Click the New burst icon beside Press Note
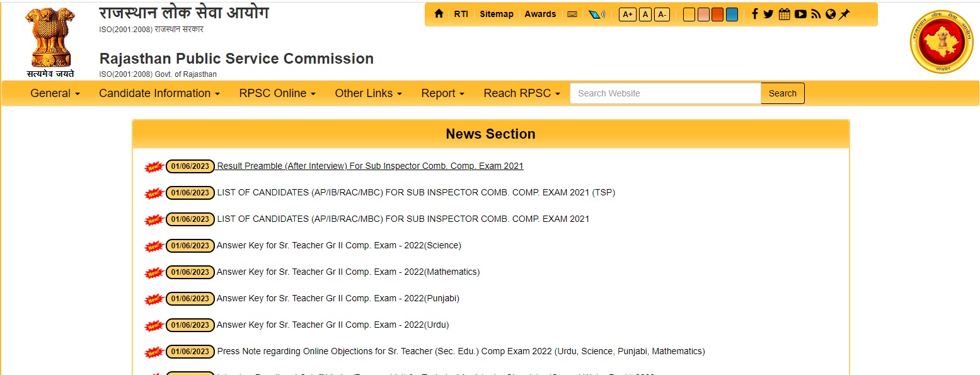The width and height of the screenshot is (980, 375). coord(154,352)
